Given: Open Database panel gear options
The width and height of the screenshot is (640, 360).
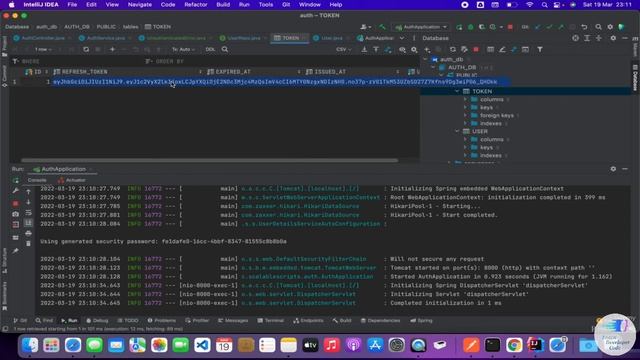Looking at the screenshot, I should [613, 38].
